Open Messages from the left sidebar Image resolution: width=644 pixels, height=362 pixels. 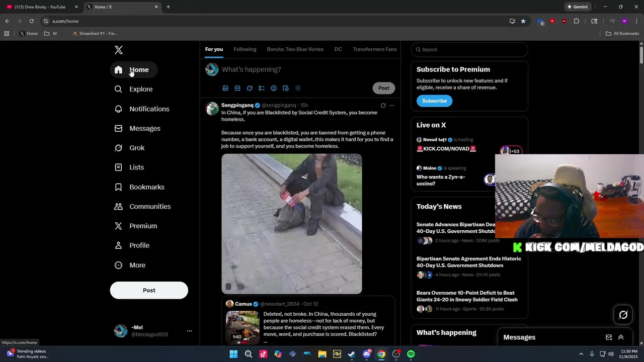pyautogui.click(x=138, y=128)
